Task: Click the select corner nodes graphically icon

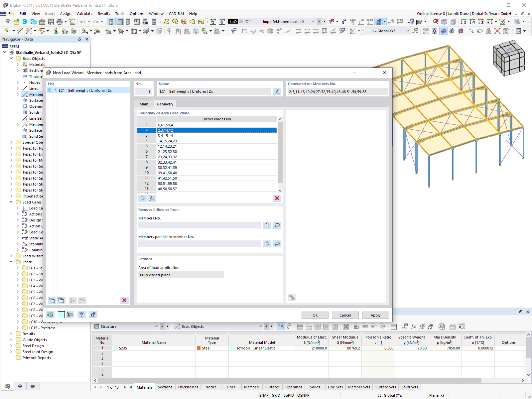Action: [x=143, y=198]
